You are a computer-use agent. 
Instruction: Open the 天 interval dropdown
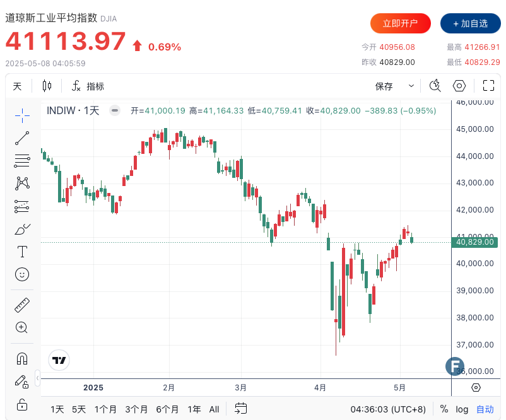click(17, 86)
